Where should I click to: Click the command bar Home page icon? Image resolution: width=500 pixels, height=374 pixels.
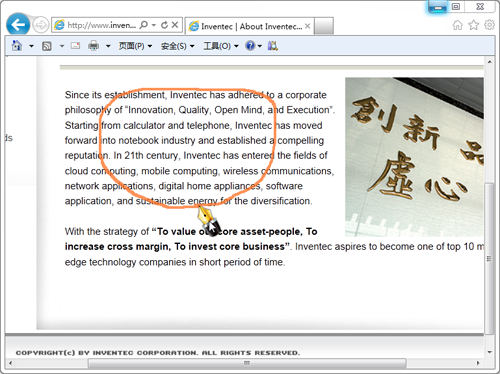tap(17, 46)
